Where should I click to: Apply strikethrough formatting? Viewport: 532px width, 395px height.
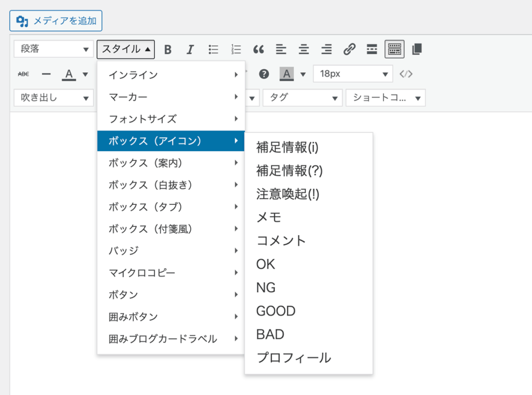(x=23, y=74)
